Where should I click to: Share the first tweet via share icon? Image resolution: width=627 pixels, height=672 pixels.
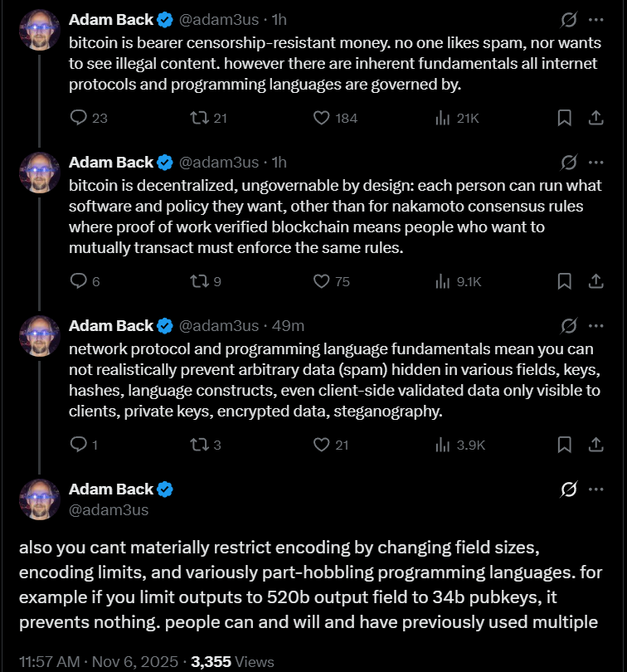click(595, 118)
